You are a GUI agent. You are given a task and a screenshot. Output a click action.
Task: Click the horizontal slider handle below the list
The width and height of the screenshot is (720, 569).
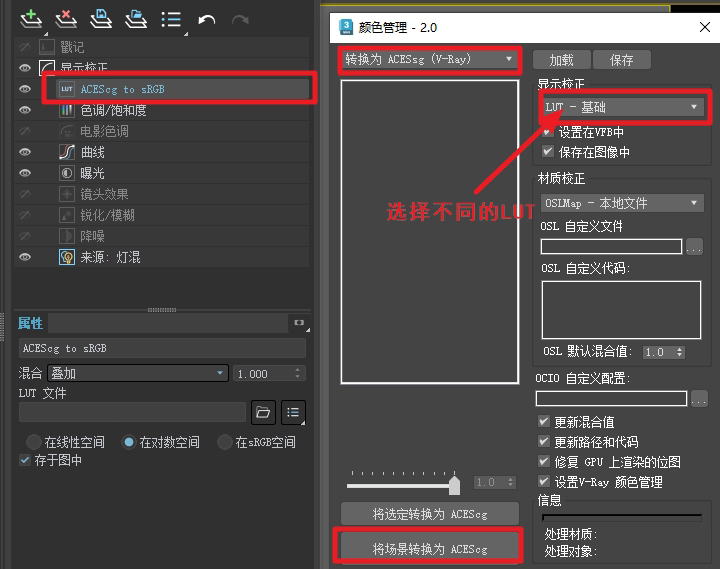click(x=454, y=485)
